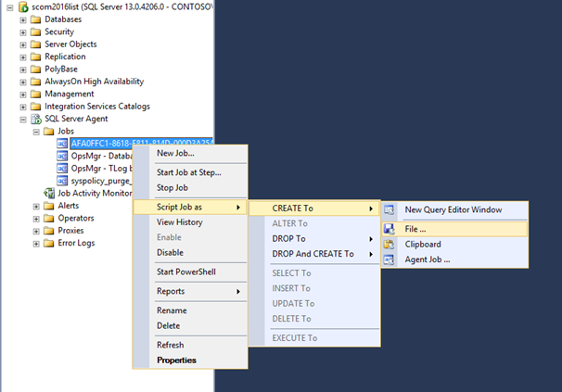
Task: Click the Job Activity Monitor icon
Action: point(49,193)
